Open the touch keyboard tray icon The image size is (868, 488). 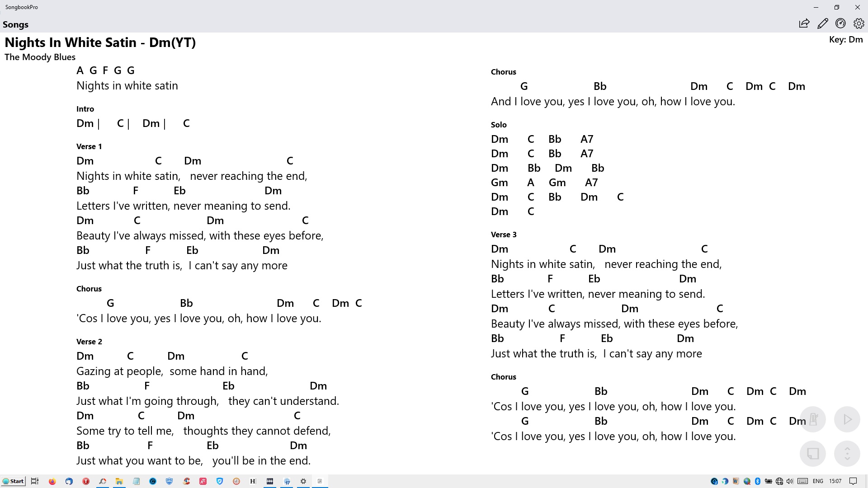[803, 481]
